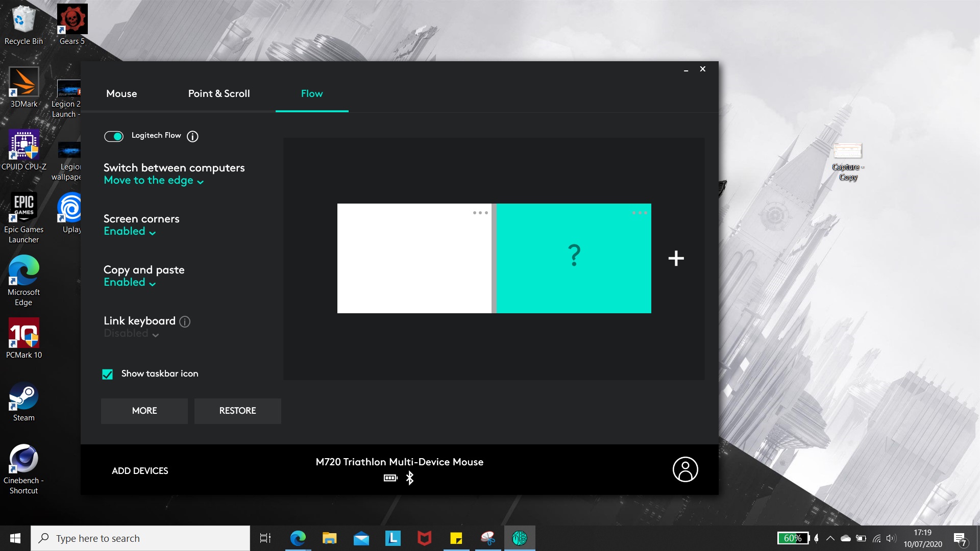Select the Uplay desktop shortcut
The height and width of the screenshot is (551, 980).
70,213
